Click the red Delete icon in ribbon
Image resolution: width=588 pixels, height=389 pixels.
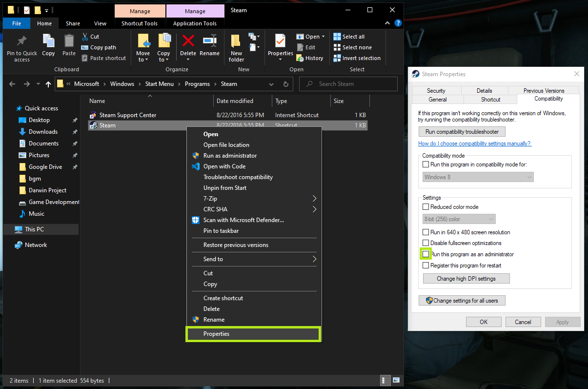click(188, 41)
